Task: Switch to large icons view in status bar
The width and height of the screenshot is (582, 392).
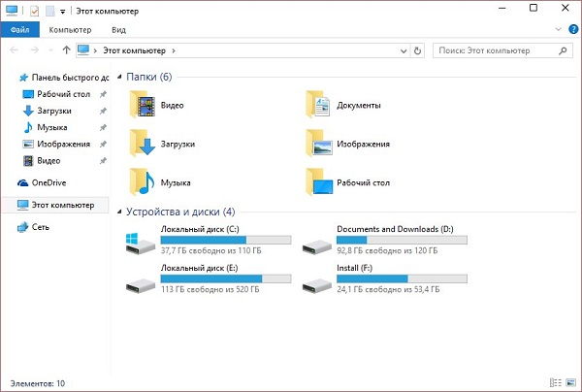Action: click(x=568, y=383)
